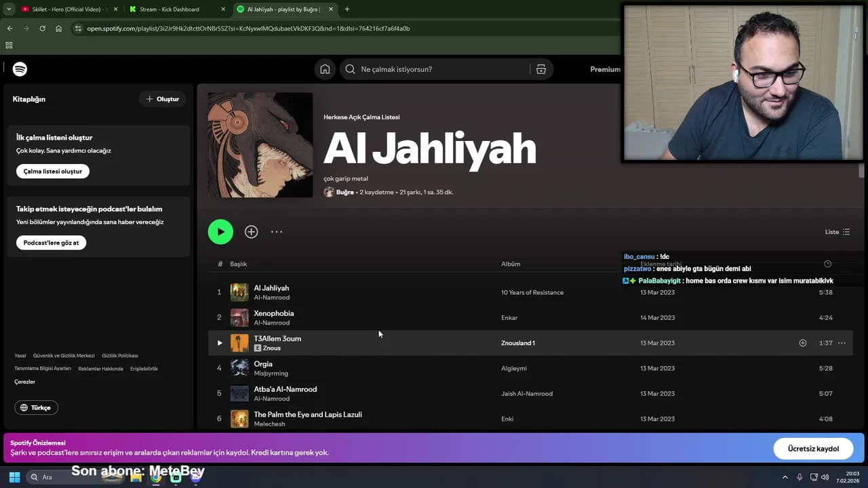
Task: Open the Atba'a Al-Namrood song title
Action: pos(285,389)
